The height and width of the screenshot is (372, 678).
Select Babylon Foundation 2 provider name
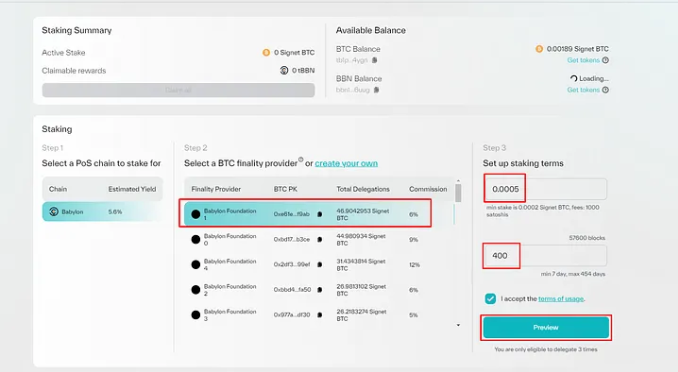tap(230, 289)
